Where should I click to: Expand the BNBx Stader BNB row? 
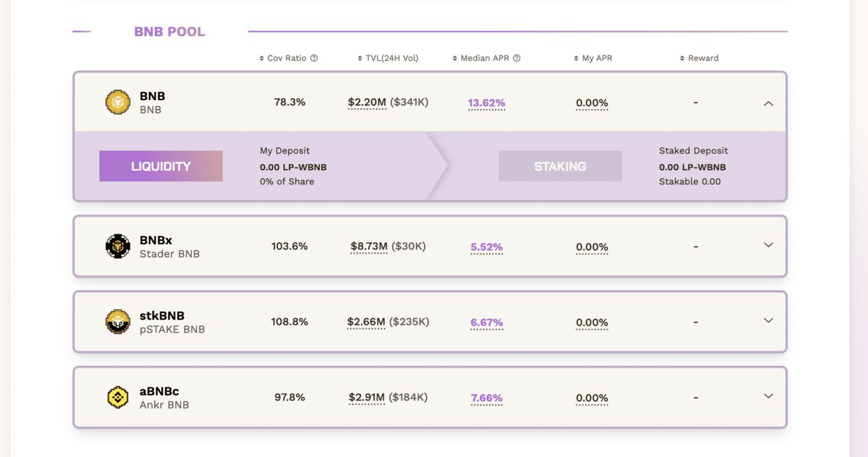tap(769, 246)
